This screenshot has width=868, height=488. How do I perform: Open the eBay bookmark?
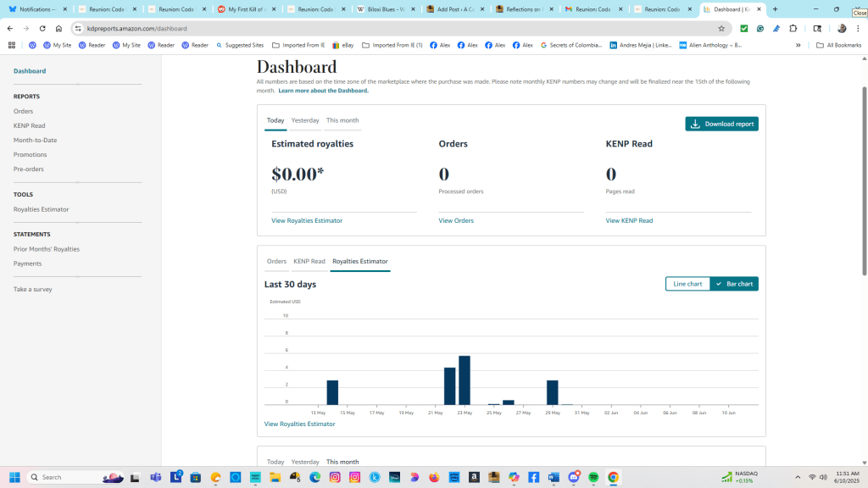click(342, 45)
